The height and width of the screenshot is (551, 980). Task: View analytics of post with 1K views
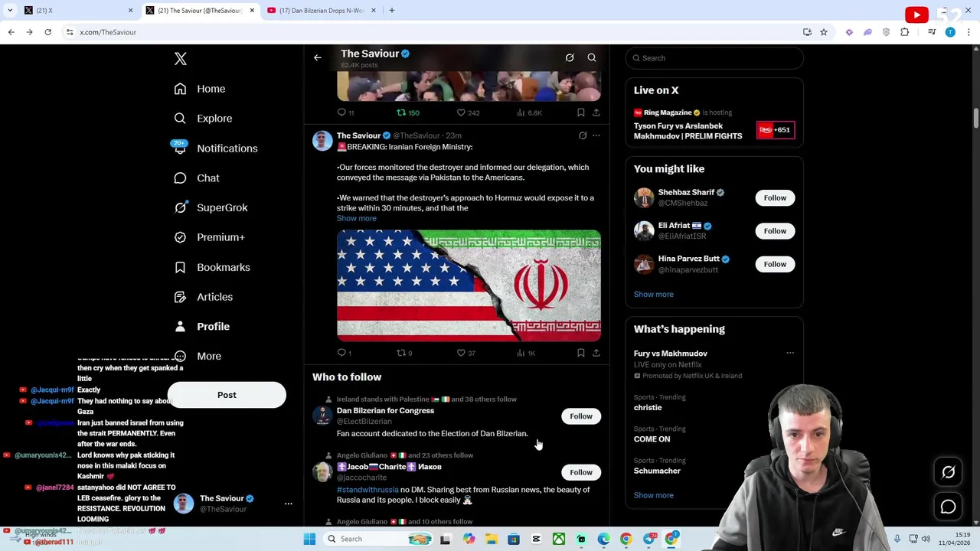pyautogui.click(x=526, y=353)
